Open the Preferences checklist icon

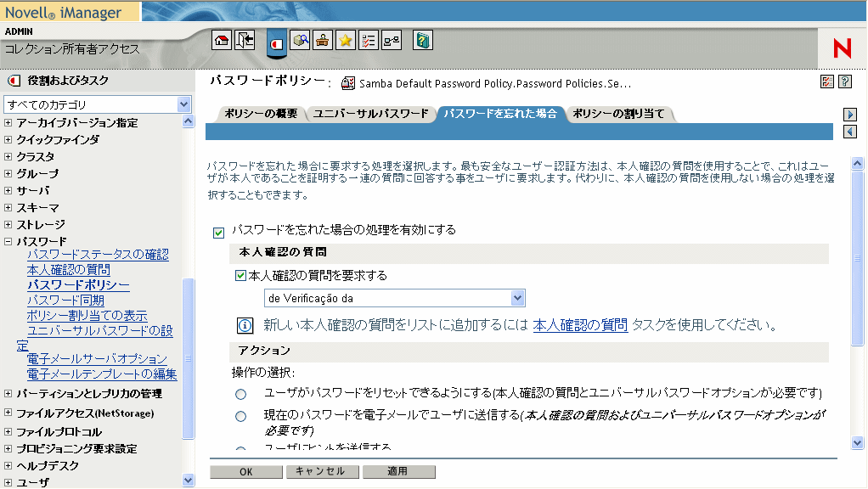pos(369,40)
